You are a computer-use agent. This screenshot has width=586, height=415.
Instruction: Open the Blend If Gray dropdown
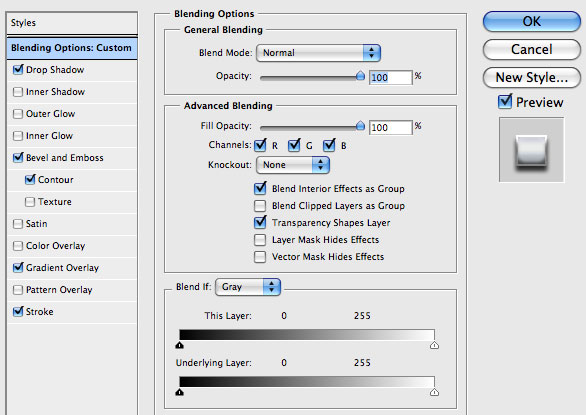248,287
